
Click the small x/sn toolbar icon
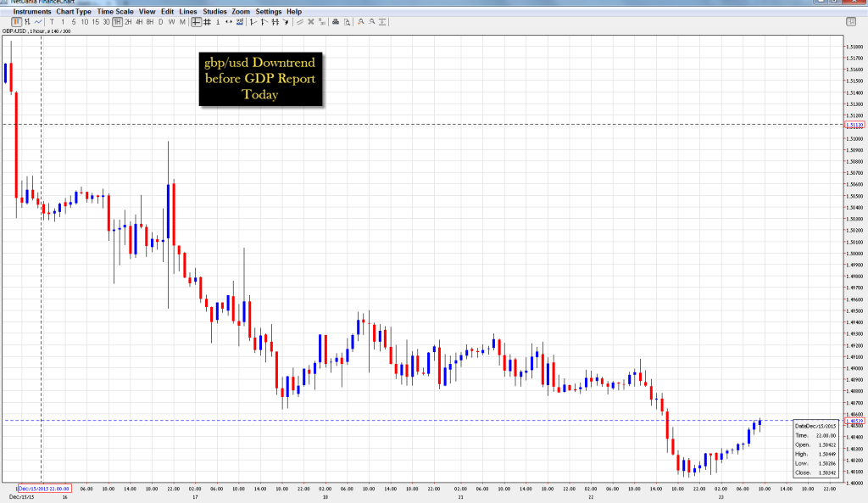321,22
